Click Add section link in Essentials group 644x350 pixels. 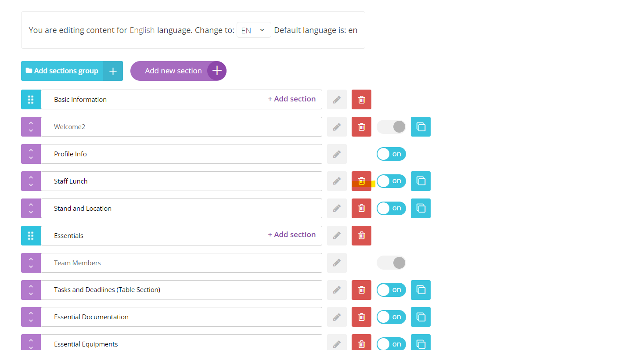tap(291, 235)
